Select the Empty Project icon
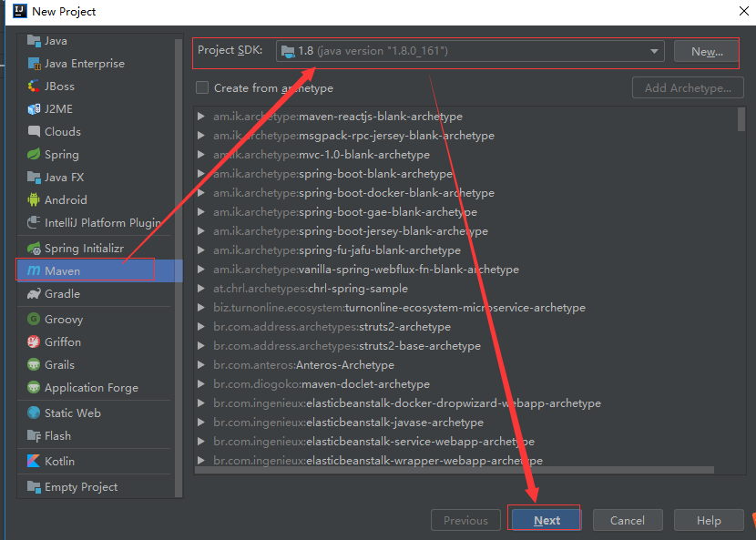 [x=34, y=487]
